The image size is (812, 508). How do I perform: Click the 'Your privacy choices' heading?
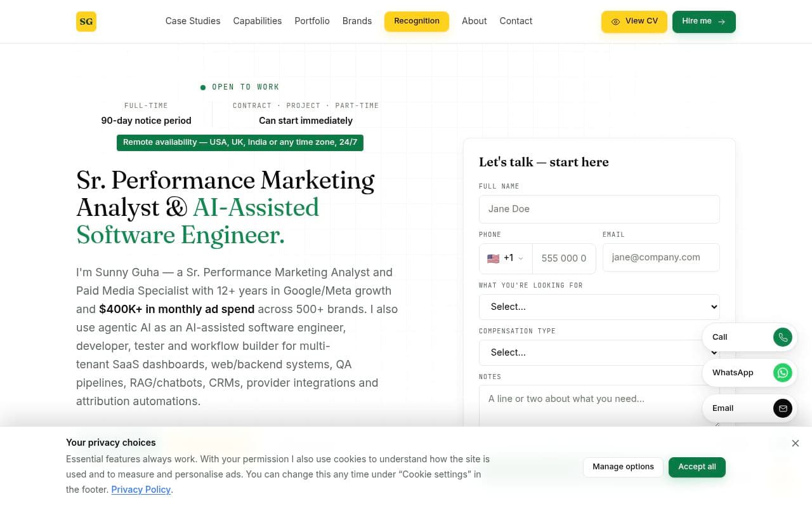click(111, 443)
